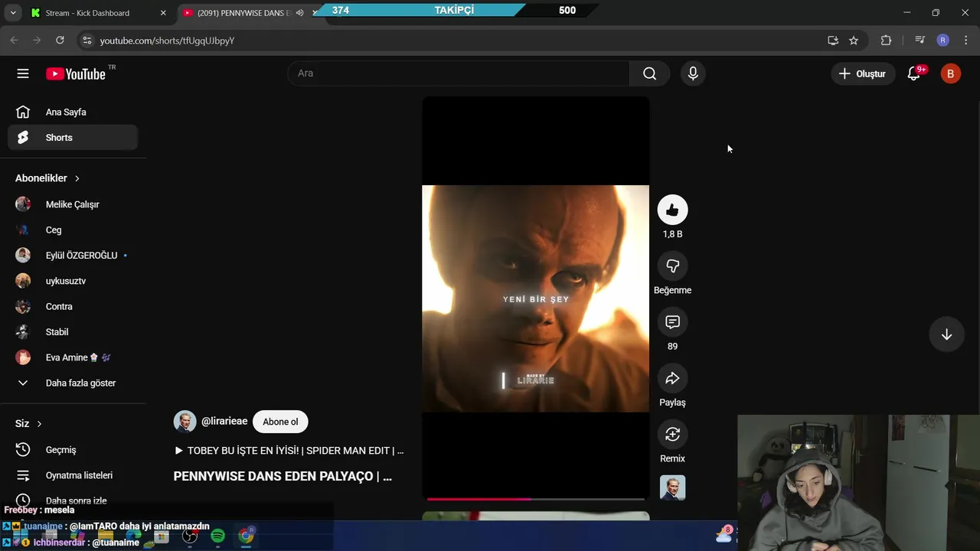Open the comments showing 89
The width and height of the screenshot is (980, 551).
[672, 322]
